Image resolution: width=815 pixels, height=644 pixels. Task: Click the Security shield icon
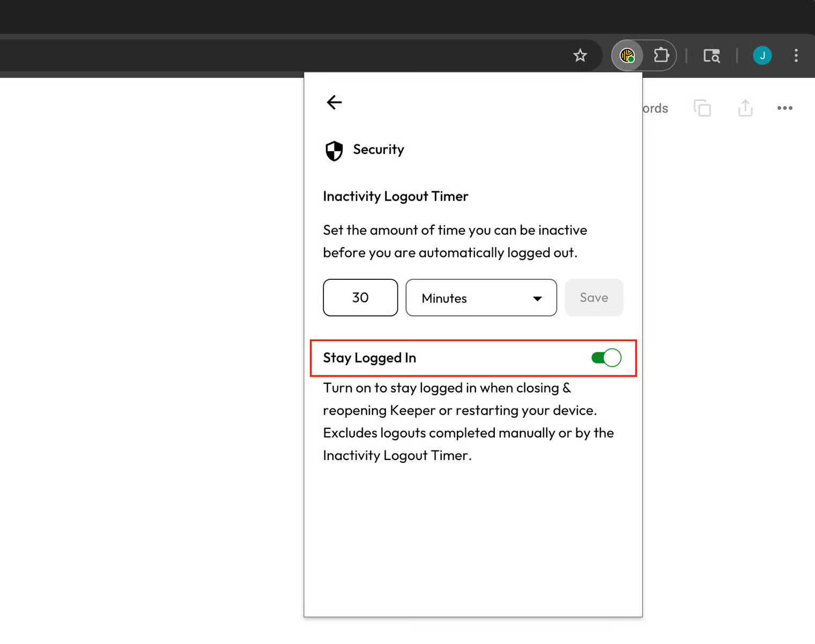(x=334, y=151)
